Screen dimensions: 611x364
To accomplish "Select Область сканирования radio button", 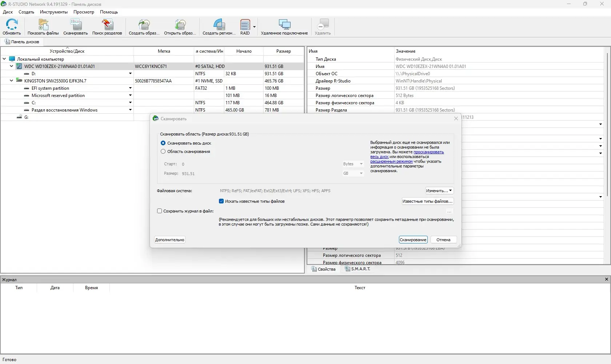I will (x=163, y=151).
